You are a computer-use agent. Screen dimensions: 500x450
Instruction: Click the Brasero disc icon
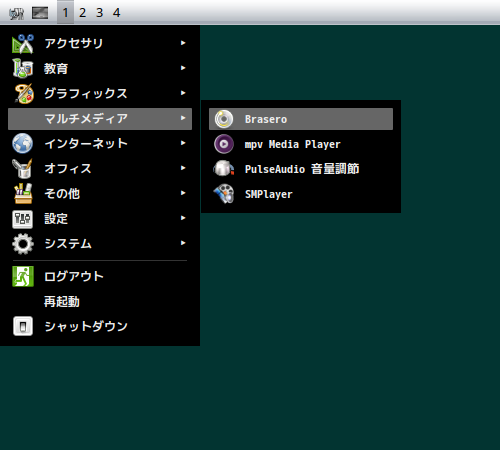224,119
